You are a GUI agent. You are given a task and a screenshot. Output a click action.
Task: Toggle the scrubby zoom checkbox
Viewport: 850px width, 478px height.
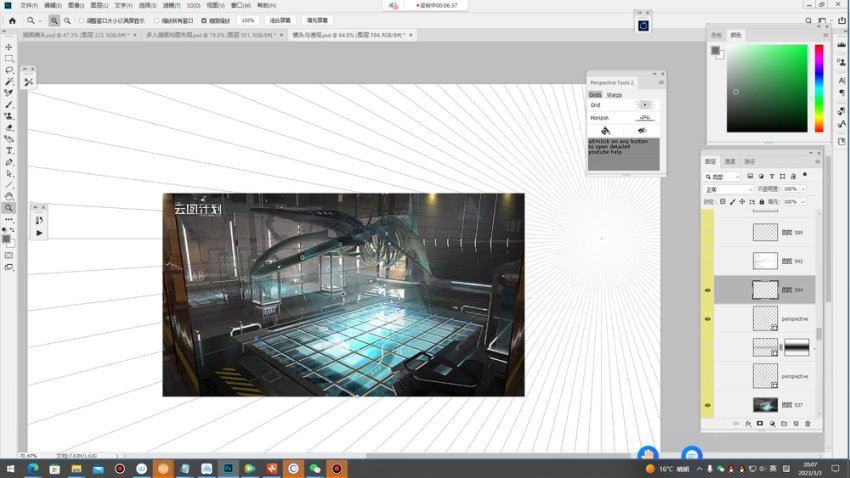pyautogui.click(x=204, y=21)
